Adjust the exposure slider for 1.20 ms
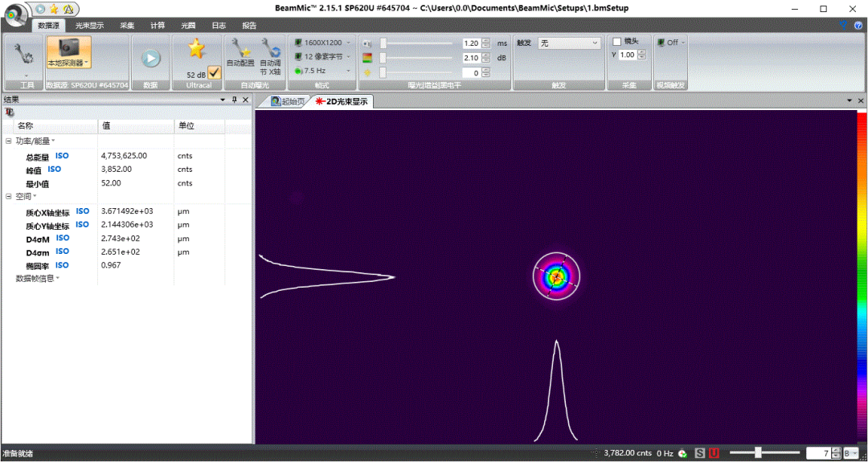 pyautogui.click(x=416, y=43)
